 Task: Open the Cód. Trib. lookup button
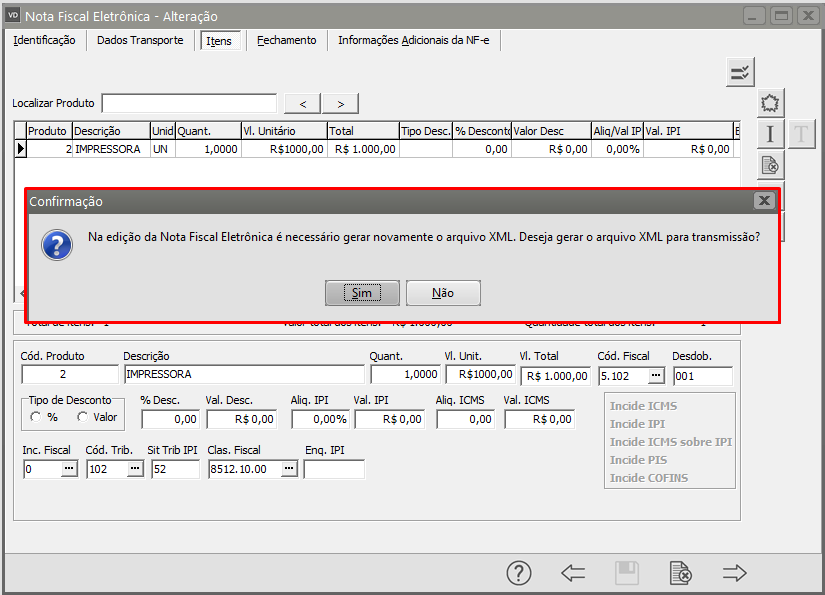point(134,469)
